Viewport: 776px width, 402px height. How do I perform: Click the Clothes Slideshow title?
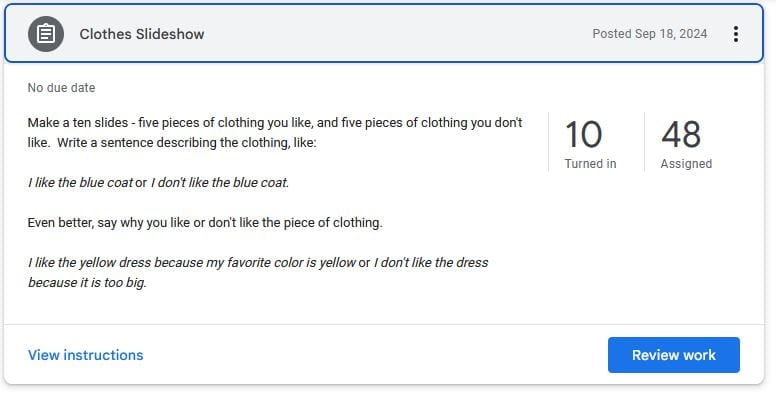(x=142, y=34)
